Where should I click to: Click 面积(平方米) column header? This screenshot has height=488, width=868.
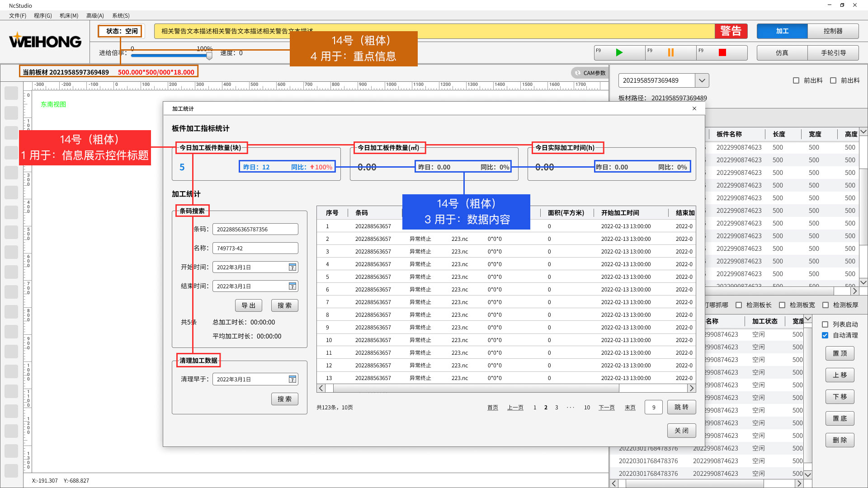click(566, 213)
